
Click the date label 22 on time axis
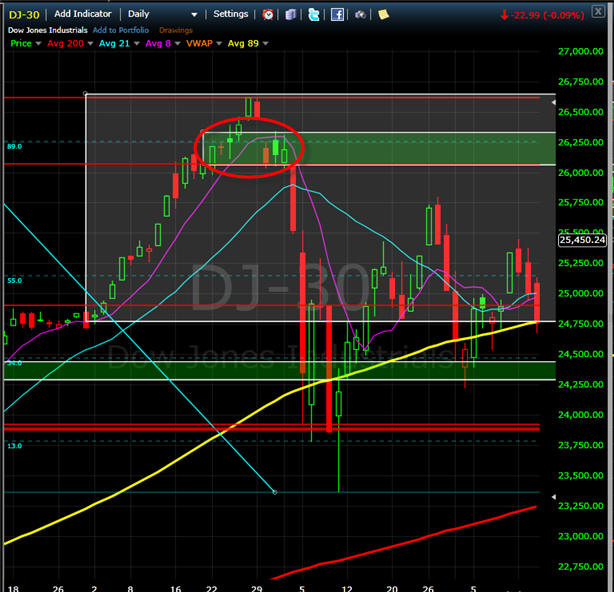(211, 588)
